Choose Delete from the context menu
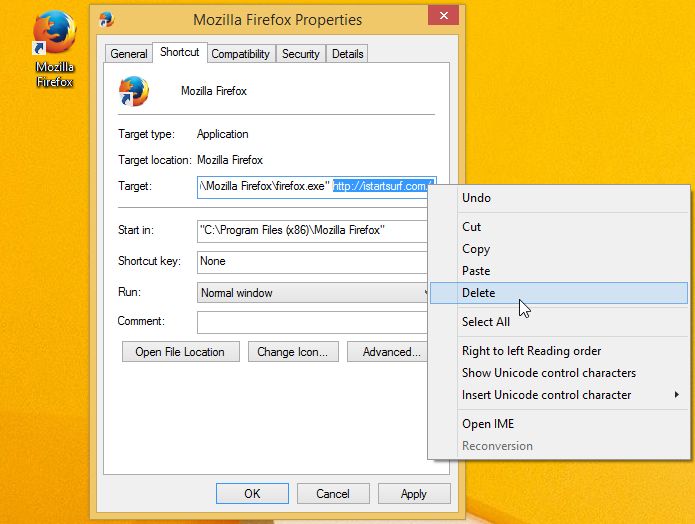Screen dimensions: 695x524 (558, 293)
